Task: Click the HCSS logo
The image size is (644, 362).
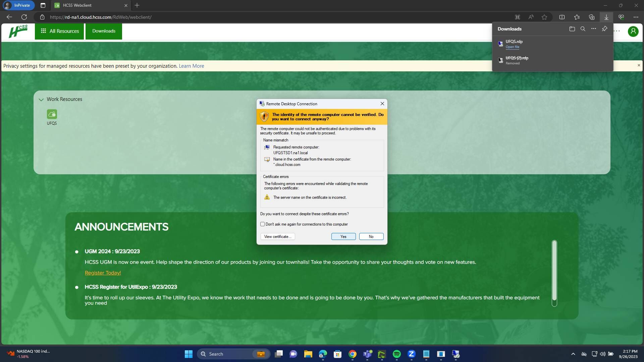Action: coord(18,31)
